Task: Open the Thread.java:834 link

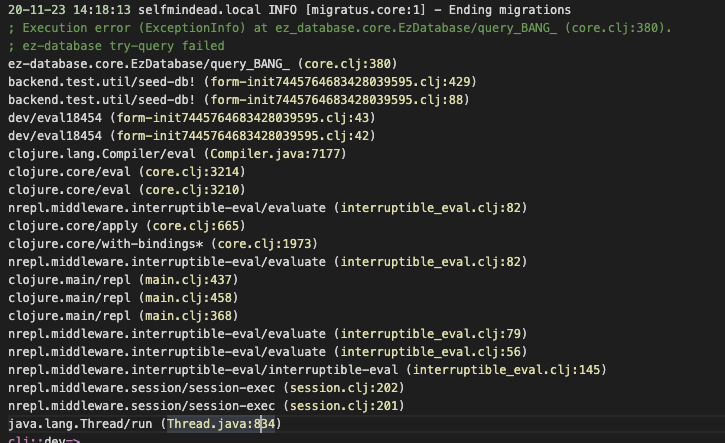Action: coord(221,424)
